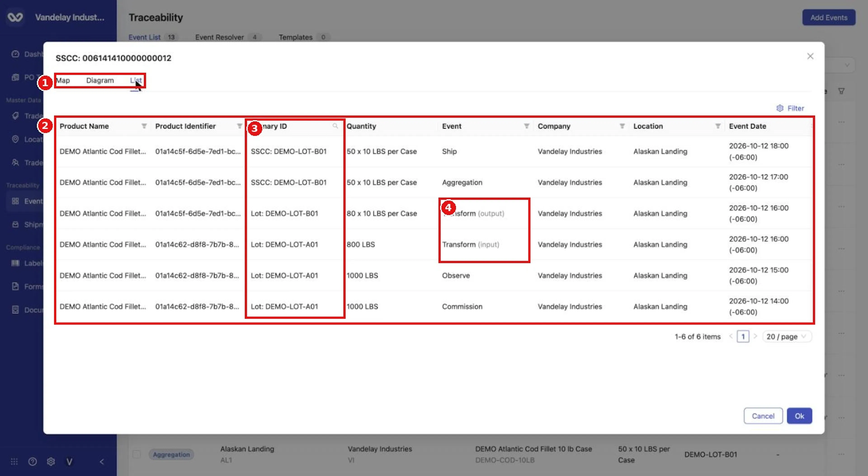Go to previous page arrow
The image size is (868, 476).
click(x=731, y=336)
